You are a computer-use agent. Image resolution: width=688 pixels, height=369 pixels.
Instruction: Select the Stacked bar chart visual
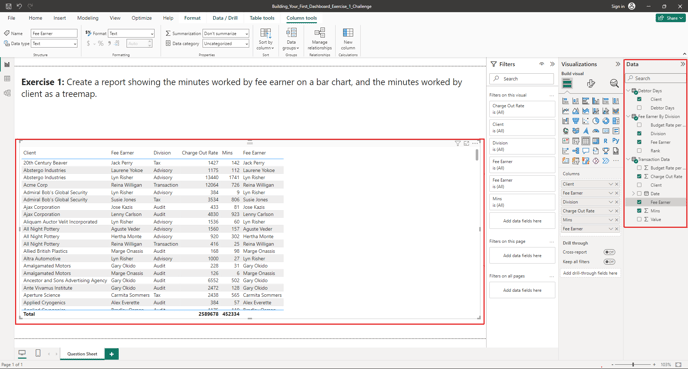(x=566, y=101)
